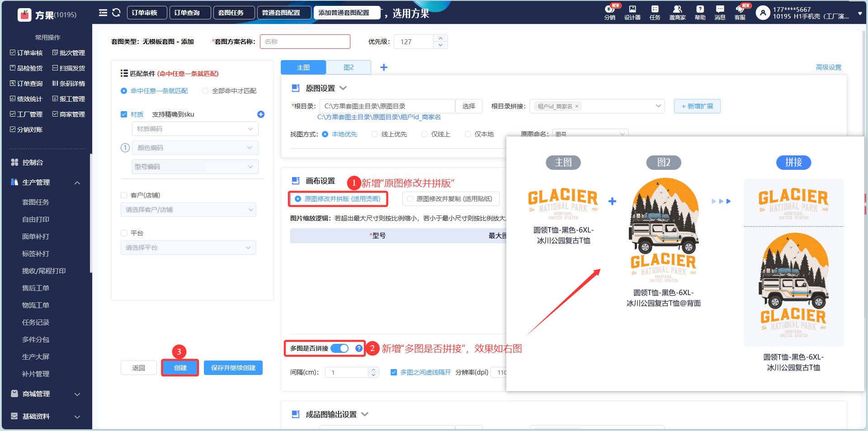Open the 根目录拼接 dropdown
Screen dimensions: 868x431
click(x=597, y=106)
